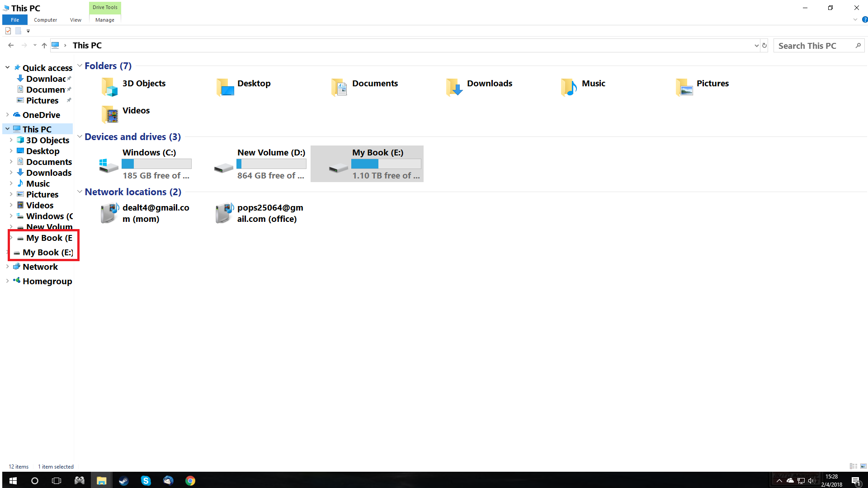Open Steam from the taskbar
This screenshot has height=488, width=868.
(123, 481)
